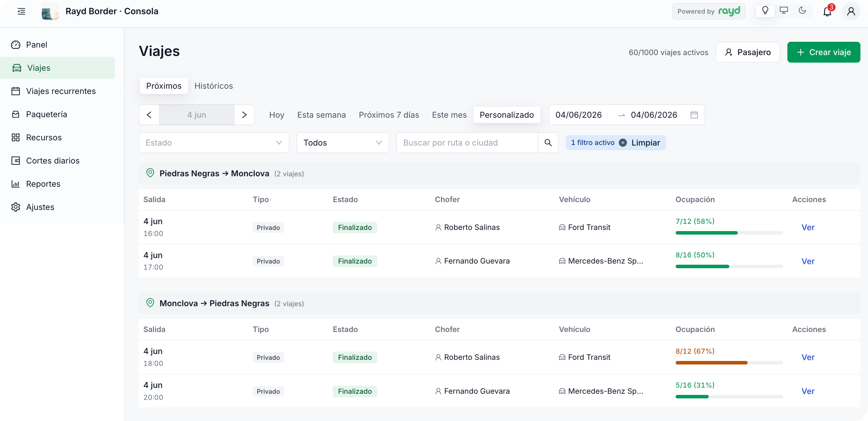Click the 5/16 (31%) occupancy bar

pyautogui.click(x=729, y=396)
